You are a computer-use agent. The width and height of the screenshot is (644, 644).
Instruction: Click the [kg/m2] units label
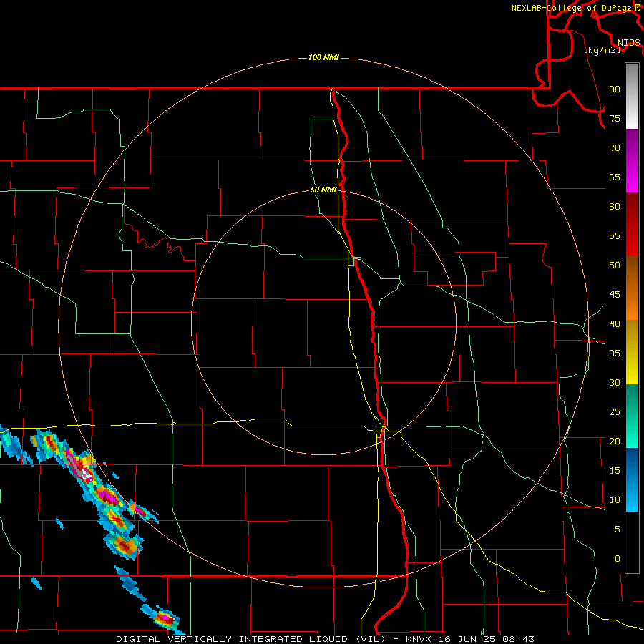[602, 50]
